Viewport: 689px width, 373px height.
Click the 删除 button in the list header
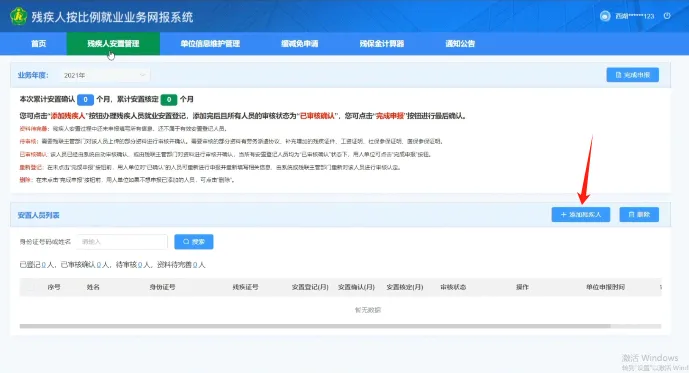[639, 214]
